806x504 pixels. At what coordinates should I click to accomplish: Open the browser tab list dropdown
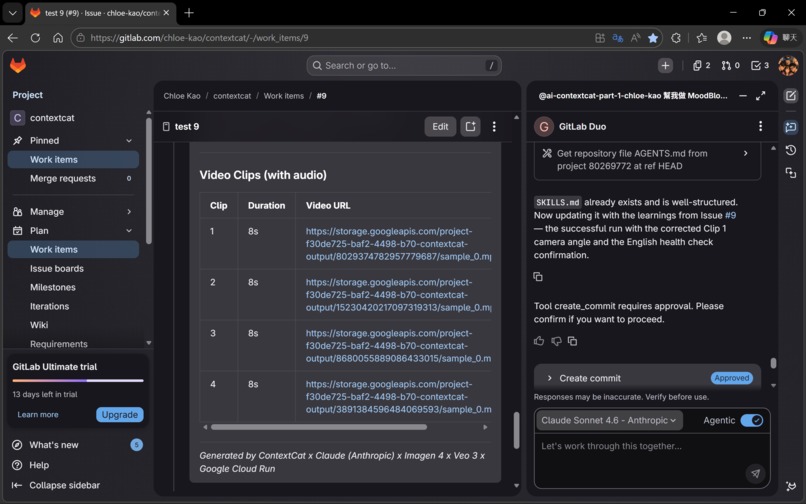click(x=12, y=13)
